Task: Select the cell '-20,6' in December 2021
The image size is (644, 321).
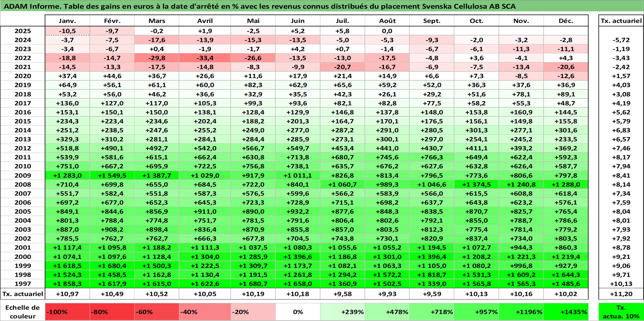Action: [x=566, y=67]
